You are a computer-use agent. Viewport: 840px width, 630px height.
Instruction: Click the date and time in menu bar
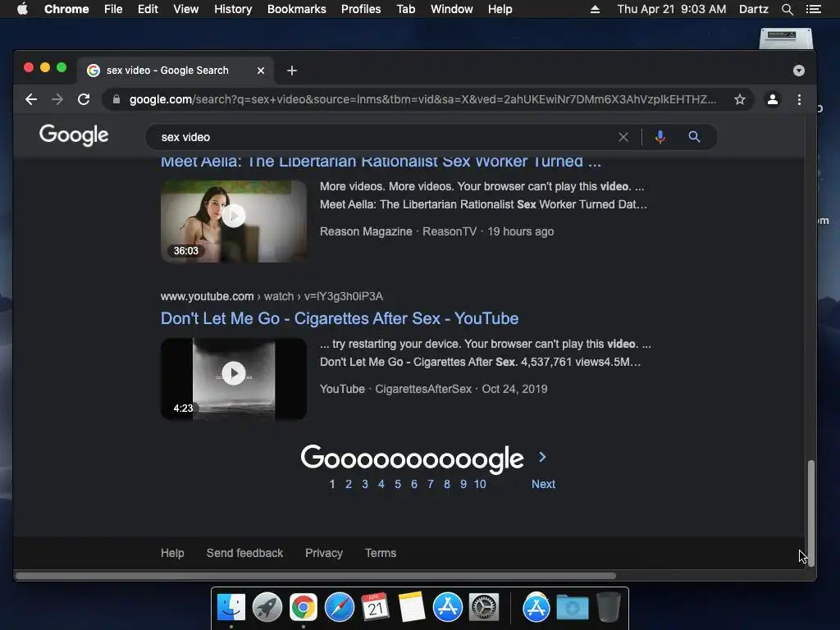tap(672, 9)
